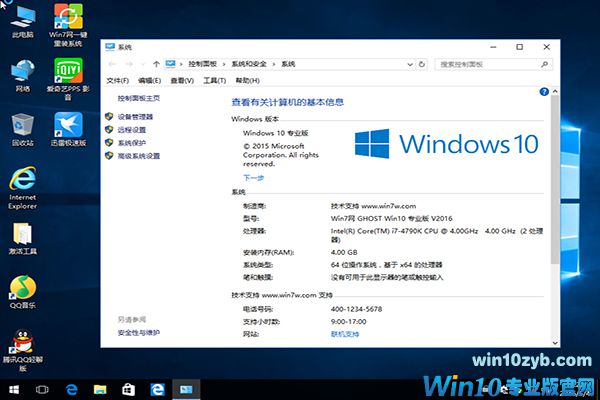Open Windows Store from taskbar
Image resolution: width=600 pixels, height=400 pixels.
(129, 390)
